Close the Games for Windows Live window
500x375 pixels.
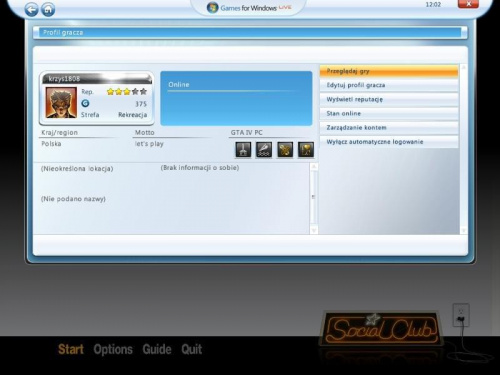click(468, 4)
